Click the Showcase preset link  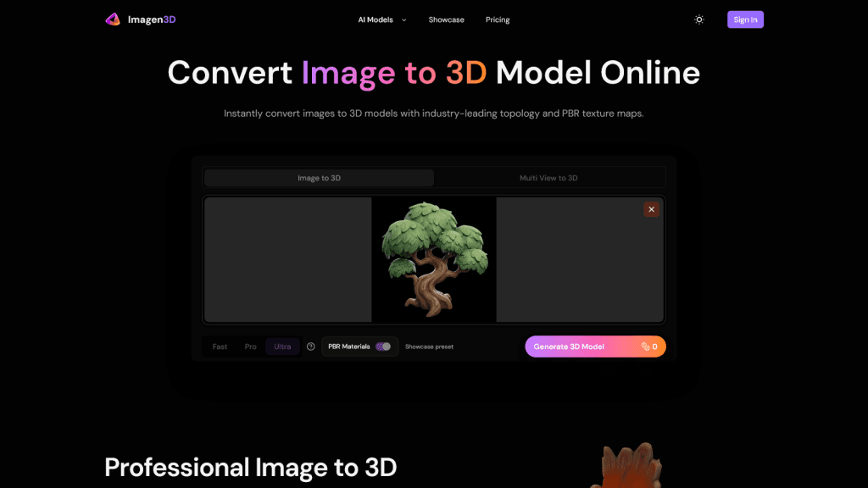(429, 347)
